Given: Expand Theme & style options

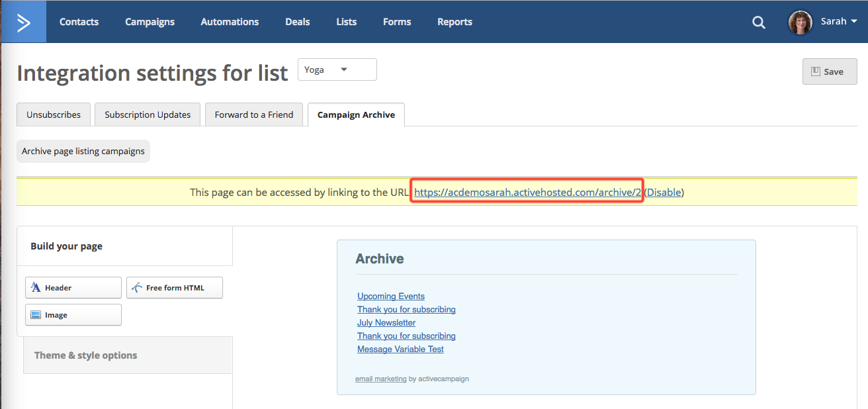Looking at the screenshot, I should pos(86,355).
